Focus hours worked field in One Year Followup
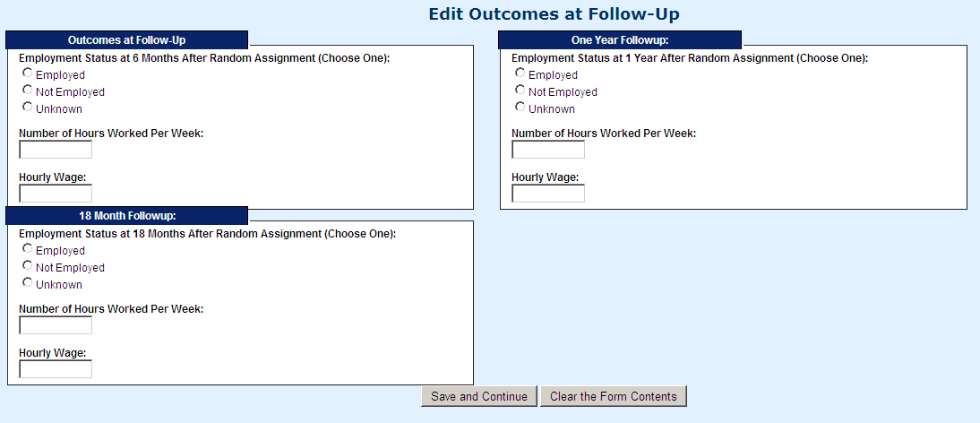The width and height of the screenshot is (980, 423). pyautogui.click(x=548, y=150)
